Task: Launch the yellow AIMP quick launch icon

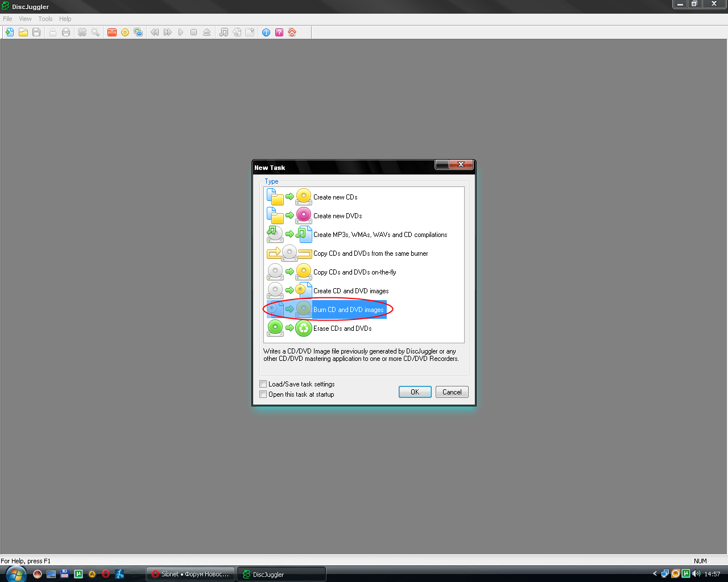Action: pyautogui.click(x=92, y=574)
